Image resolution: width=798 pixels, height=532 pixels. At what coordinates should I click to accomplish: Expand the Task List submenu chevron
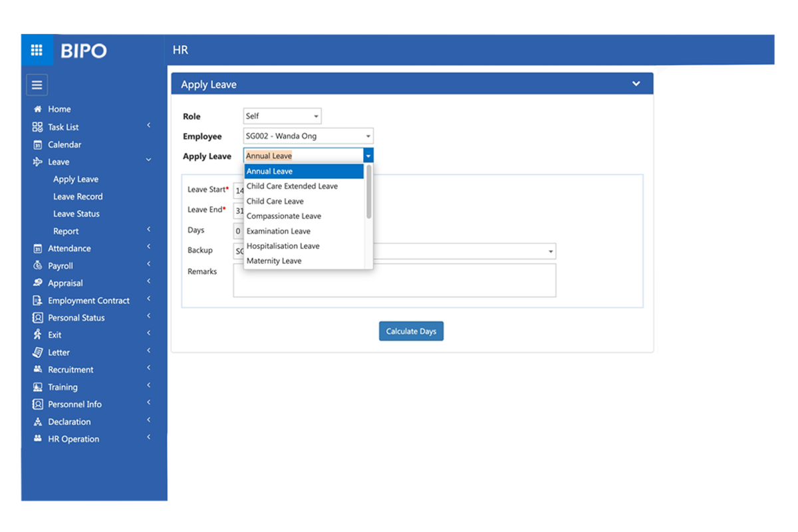[149, 125]
